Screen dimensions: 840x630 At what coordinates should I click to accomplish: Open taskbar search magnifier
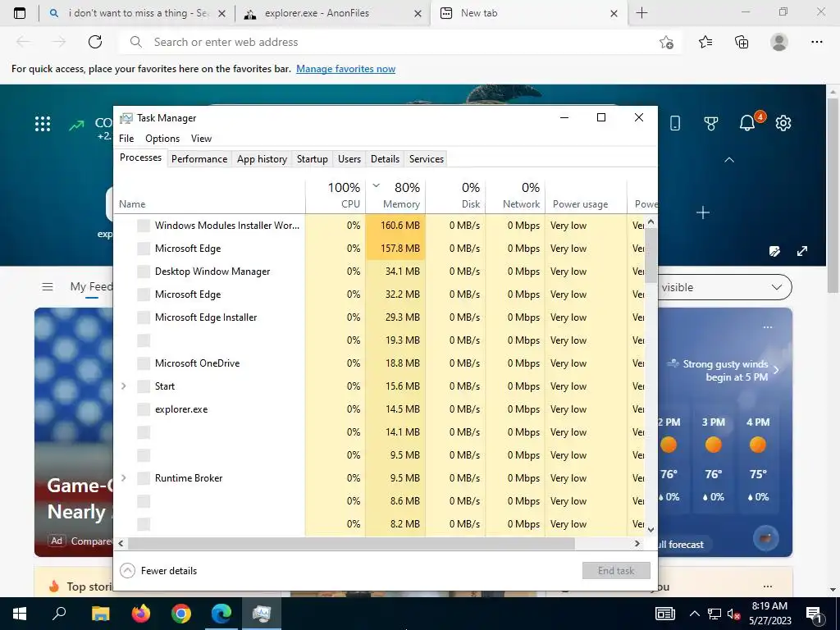(59, 614)
